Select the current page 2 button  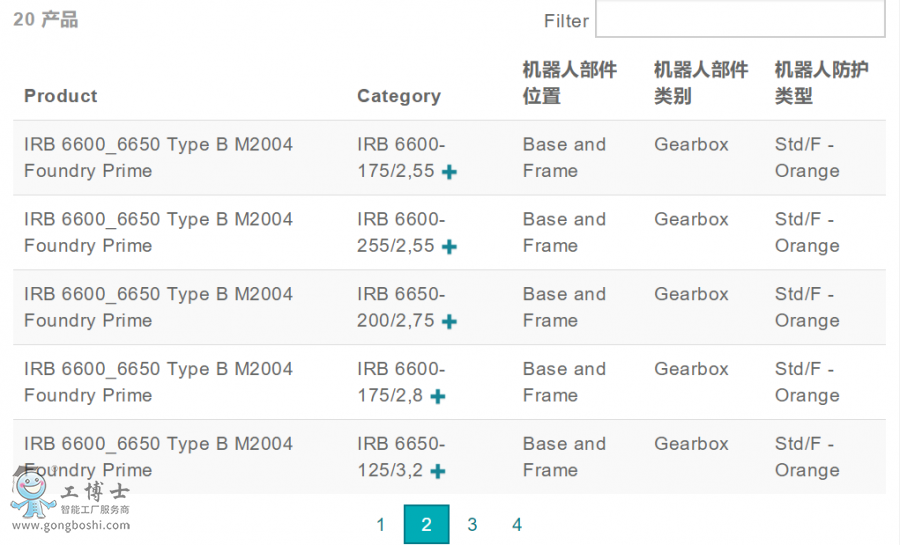coord(426,525)
